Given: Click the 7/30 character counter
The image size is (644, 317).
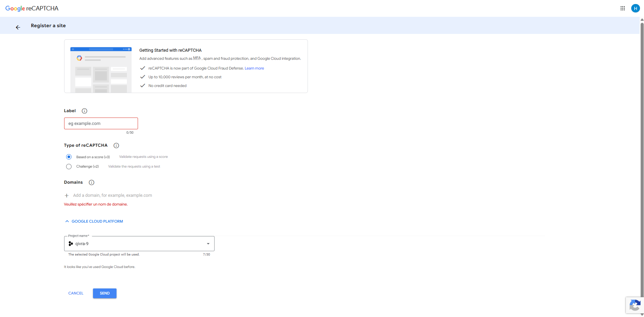Looking at the screenshot, I should click(x=206, y=255).
